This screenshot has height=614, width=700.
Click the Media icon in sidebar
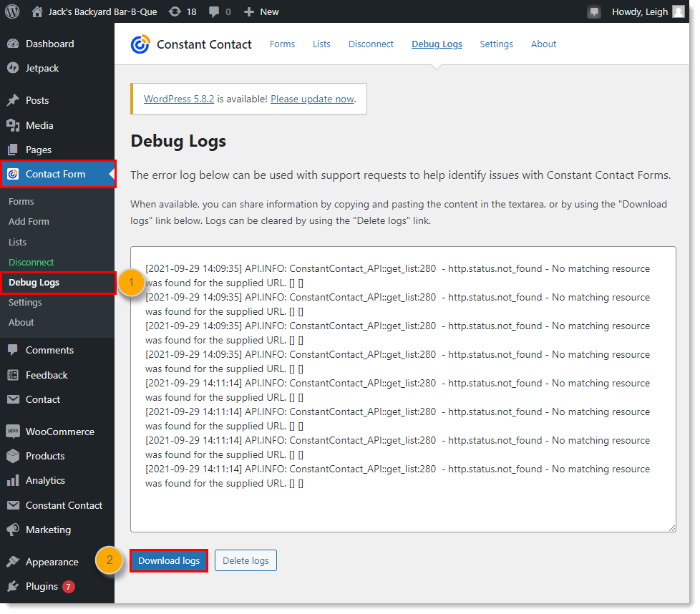[13, 125]
